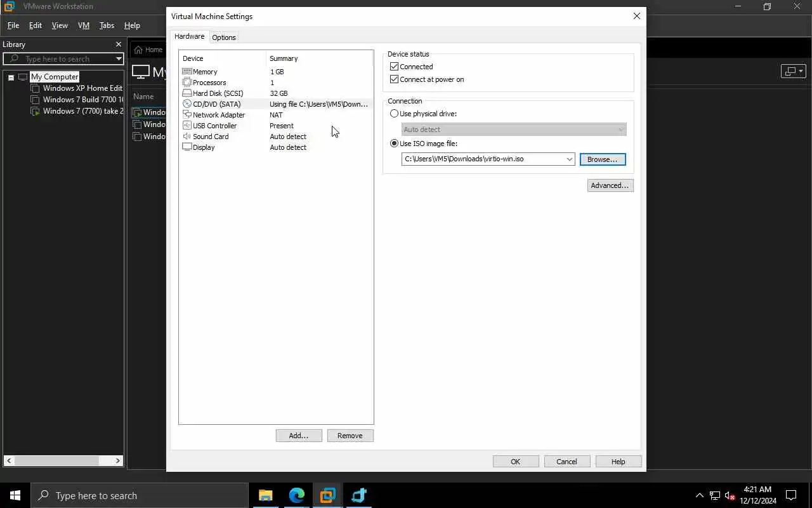
Task: Open the Windows Start menu
Action: (x=15, y=495)
